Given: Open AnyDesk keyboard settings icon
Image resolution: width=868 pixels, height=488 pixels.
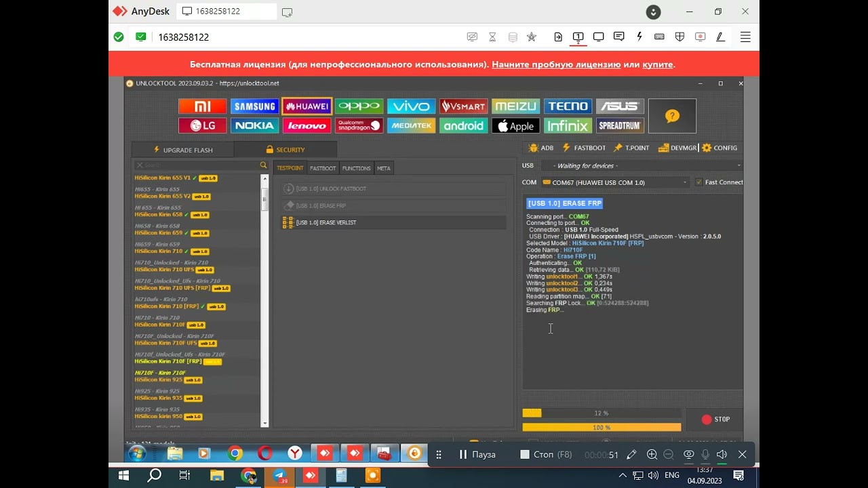Looking at the screenshot, I should click(x=659, y=37).
